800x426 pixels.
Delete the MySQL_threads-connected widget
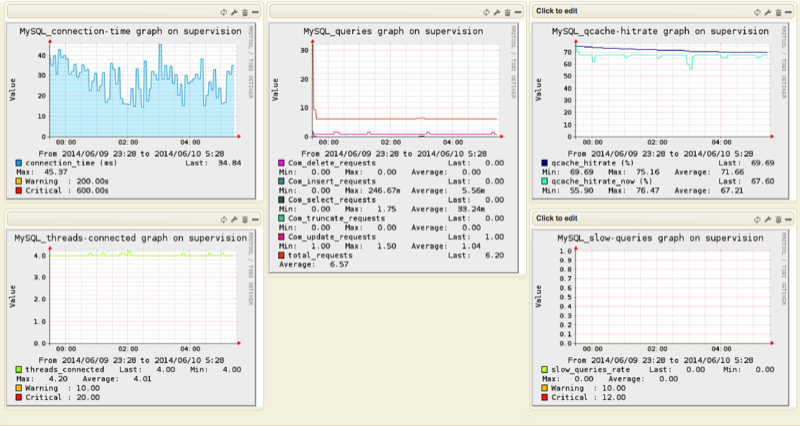click(243, 219)
